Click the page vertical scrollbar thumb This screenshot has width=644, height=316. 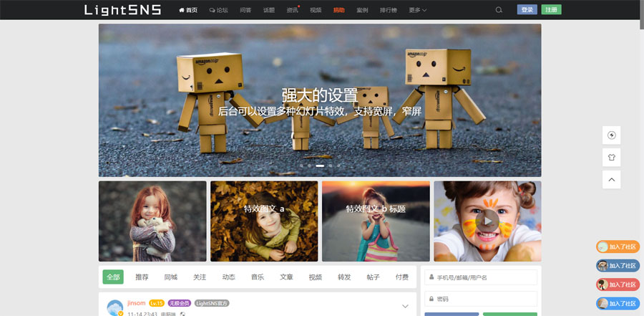click(x=642, y=15)
